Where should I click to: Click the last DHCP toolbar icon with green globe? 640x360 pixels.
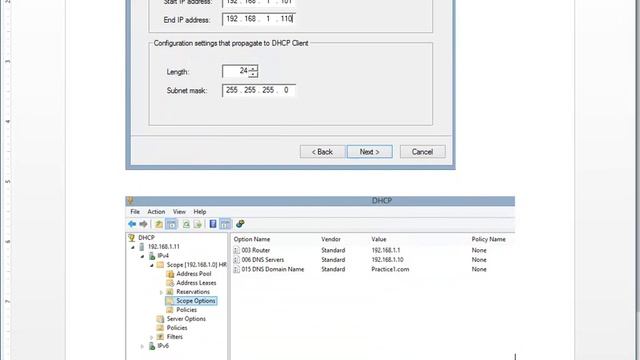240,224
